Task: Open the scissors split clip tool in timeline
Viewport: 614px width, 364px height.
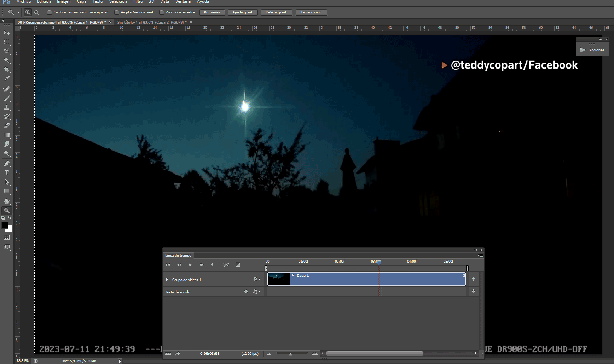Action: (x=226, y=265)
